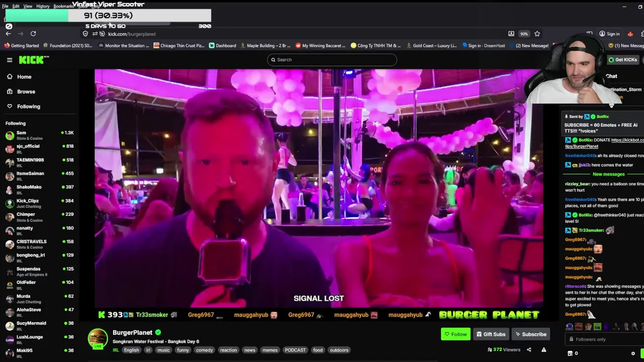Open Suspendas channel in following list
The height and width of the screenshot is (362, 644).
point(39,271)
